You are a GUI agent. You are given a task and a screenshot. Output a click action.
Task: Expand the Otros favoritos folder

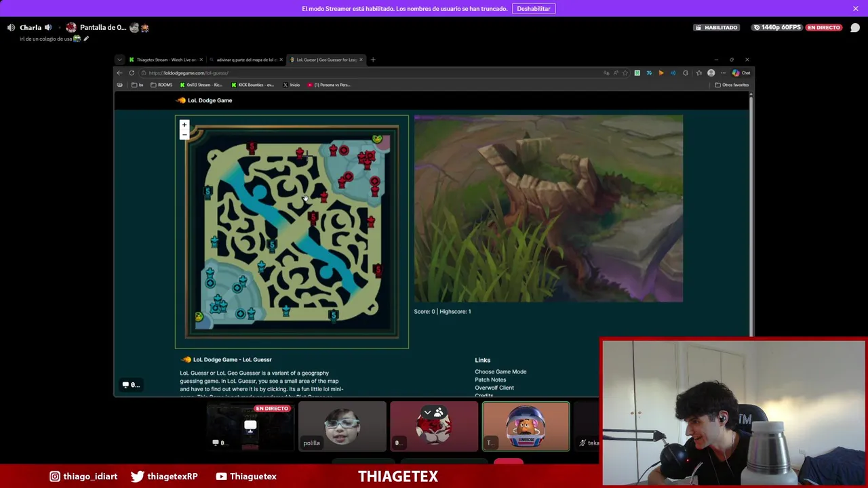click(732, 85)
